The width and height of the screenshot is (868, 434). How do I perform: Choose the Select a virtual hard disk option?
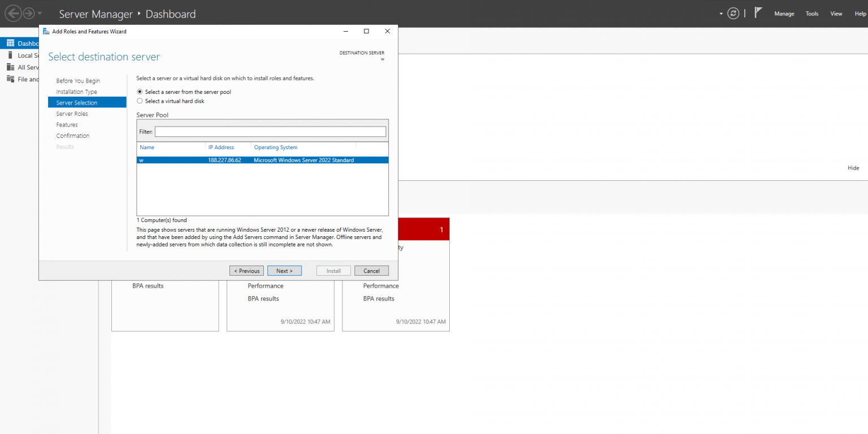(x=140, y=101)
